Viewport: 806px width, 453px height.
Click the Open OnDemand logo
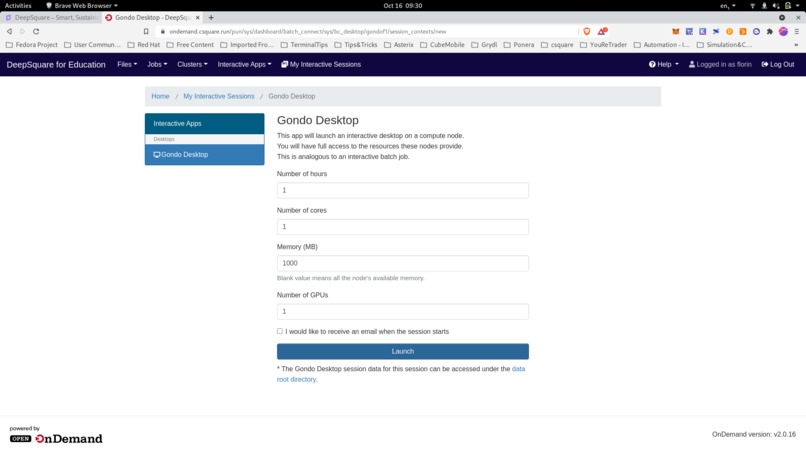click(x=56, y=439)
